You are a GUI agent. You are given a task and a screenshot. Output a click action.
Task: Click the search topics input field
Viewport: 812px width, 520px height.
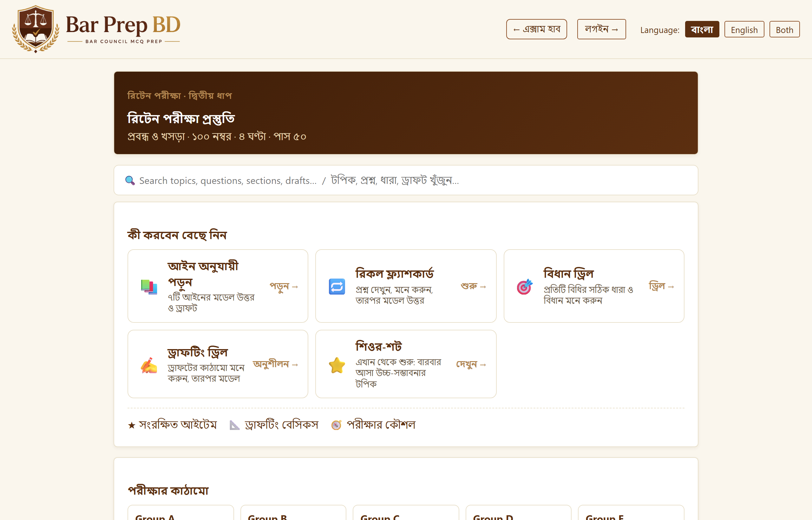406,180
